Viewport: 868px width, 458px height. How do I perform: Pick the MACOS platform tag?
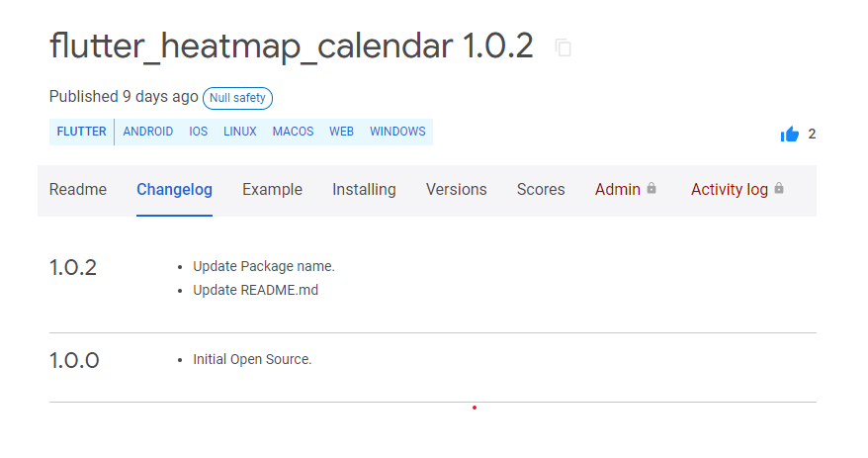click(x=293, y=132)
